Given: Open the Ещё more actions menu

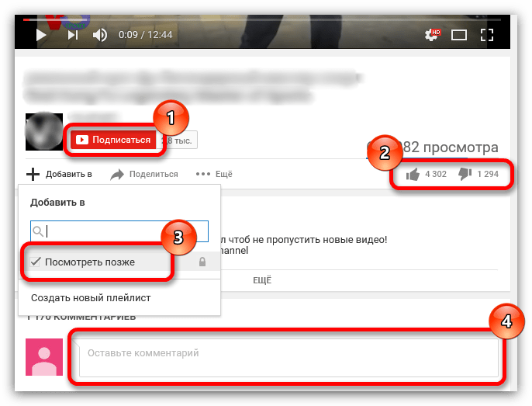Looking at the screenshot, I should click(x=214, y=174).
